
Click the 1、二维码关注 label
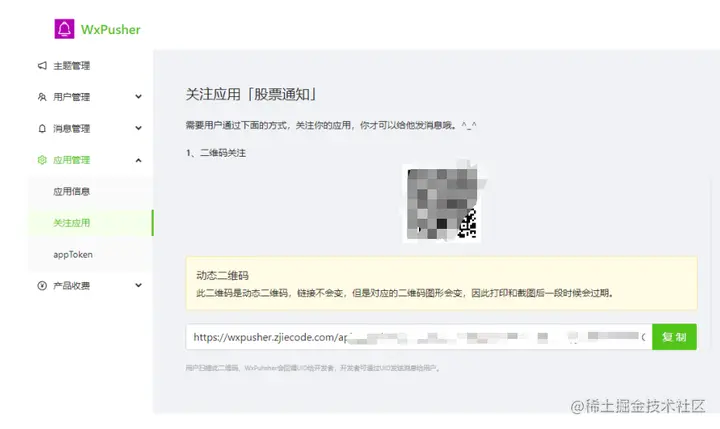tap(216, 153)
